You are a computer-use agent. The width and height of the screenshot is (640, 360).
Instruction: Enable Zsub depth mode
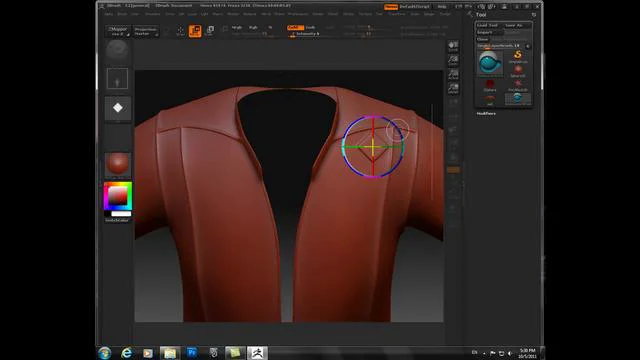(311, 27)
